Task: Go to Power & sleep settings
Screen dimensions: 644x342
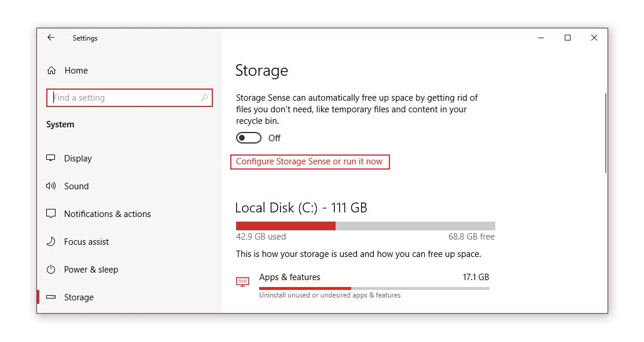Action: (91, 270)
